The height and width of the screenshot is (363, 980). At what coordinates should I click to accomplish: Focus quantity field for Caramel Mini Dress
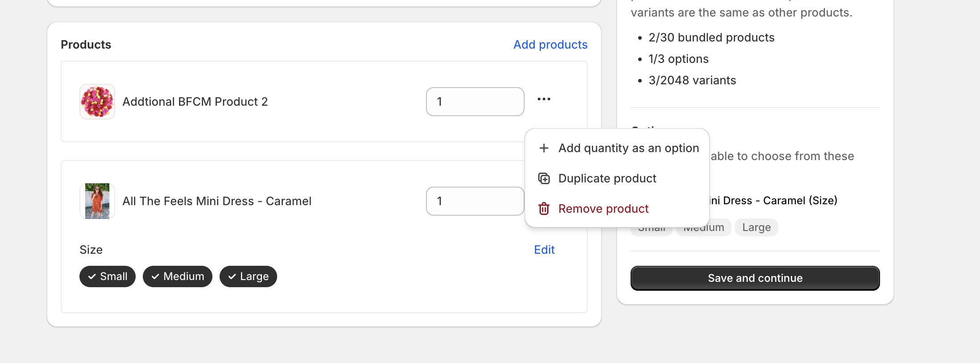[x=475, y=201]
